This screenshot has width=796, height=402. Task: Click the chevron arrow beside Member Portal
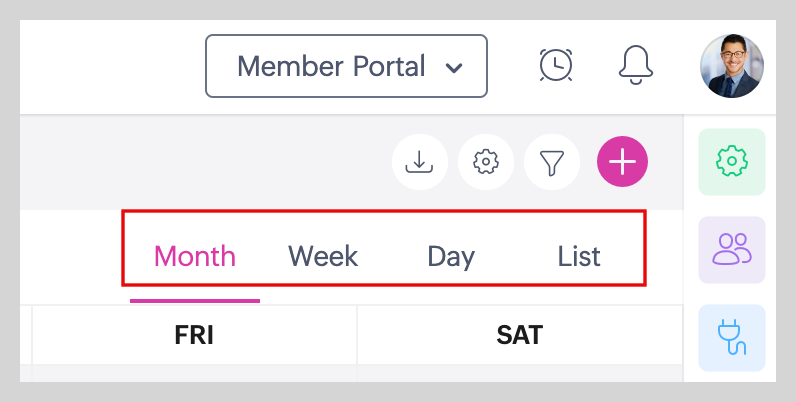[454, 68]
